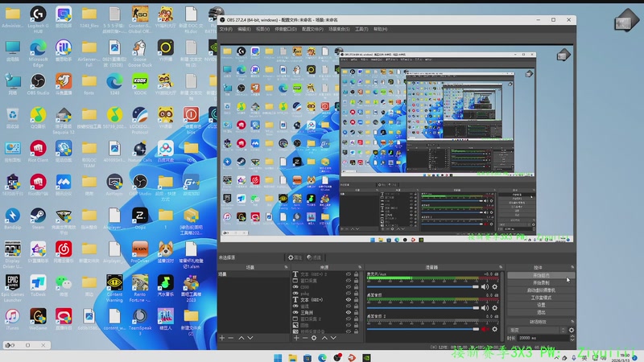Click 工作室模式 button
644x362 pixels.
point(541,298)
